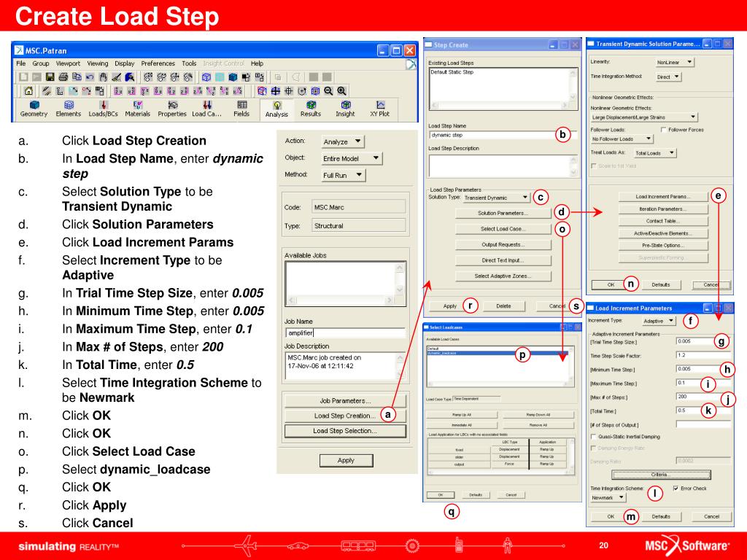747x560 pixels.
Task: Click the Output Requests button
Action: tap(503, 245)
